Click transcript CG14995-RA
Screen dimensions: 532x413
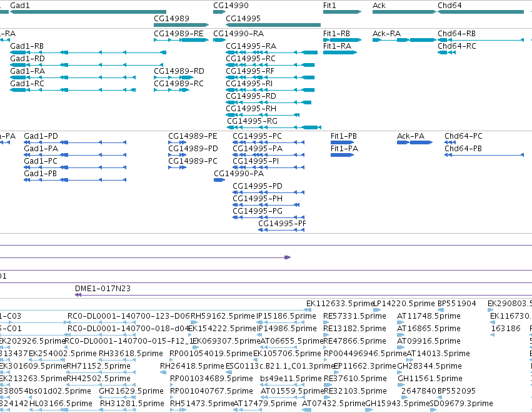(x=251, y=46)
